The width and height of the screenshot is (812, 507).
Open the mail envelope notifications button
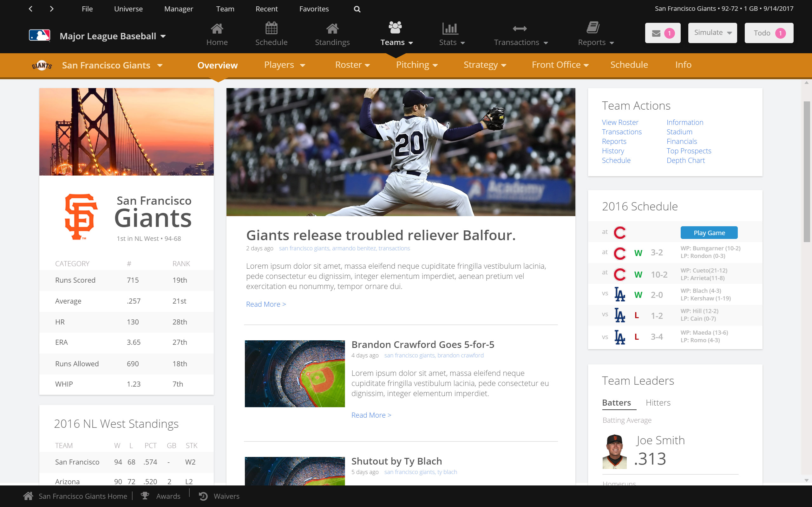coord(662,33)
